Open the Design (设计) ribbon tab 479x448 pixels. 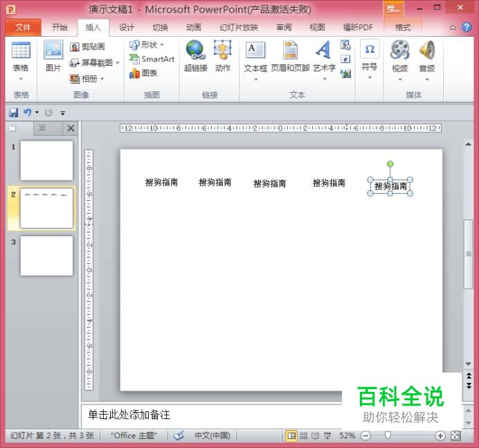[127, 28]
